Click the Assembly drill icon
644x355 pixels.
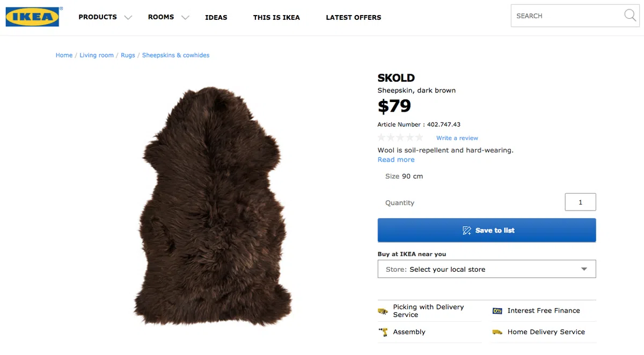click(383, 332)
